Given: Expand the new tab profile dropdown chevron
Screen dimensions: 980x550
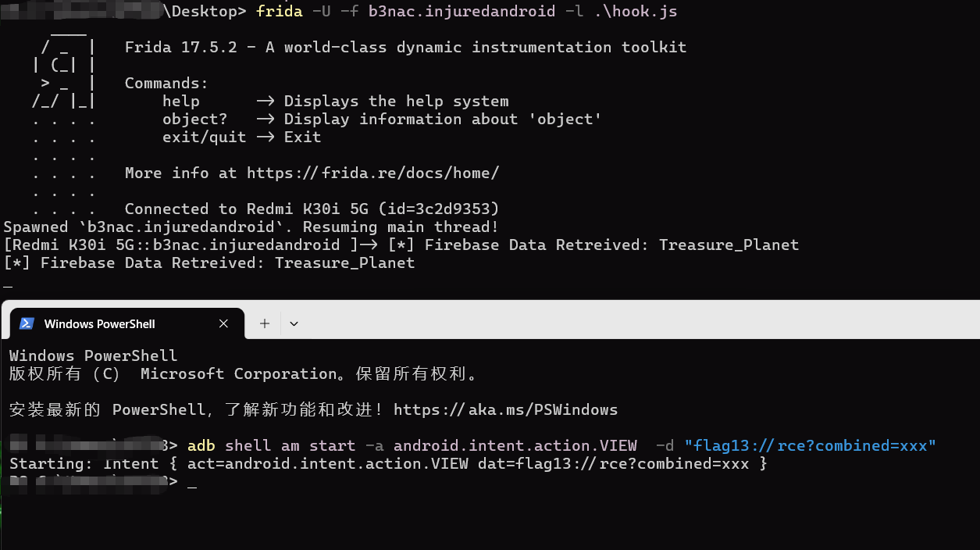Looking at the screenshot, I should 294,323.
